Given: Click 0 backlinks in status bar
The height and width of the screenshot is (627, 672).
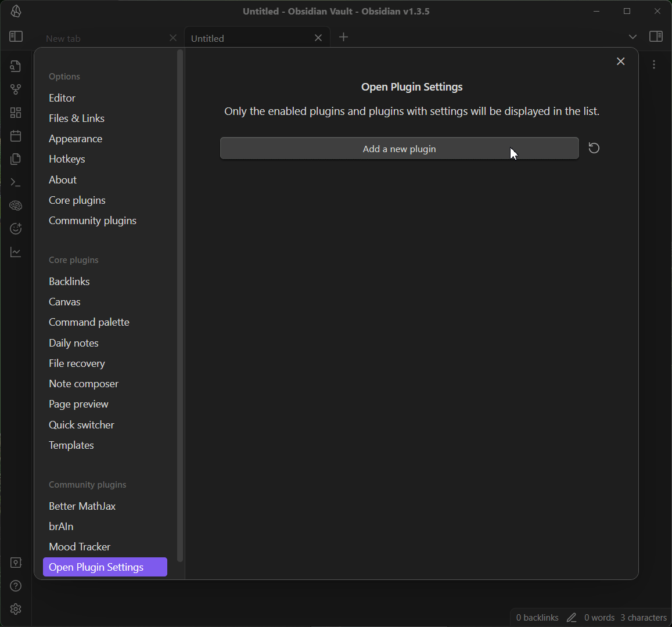Looking at the screenshot, I should [x=537, y=618].
